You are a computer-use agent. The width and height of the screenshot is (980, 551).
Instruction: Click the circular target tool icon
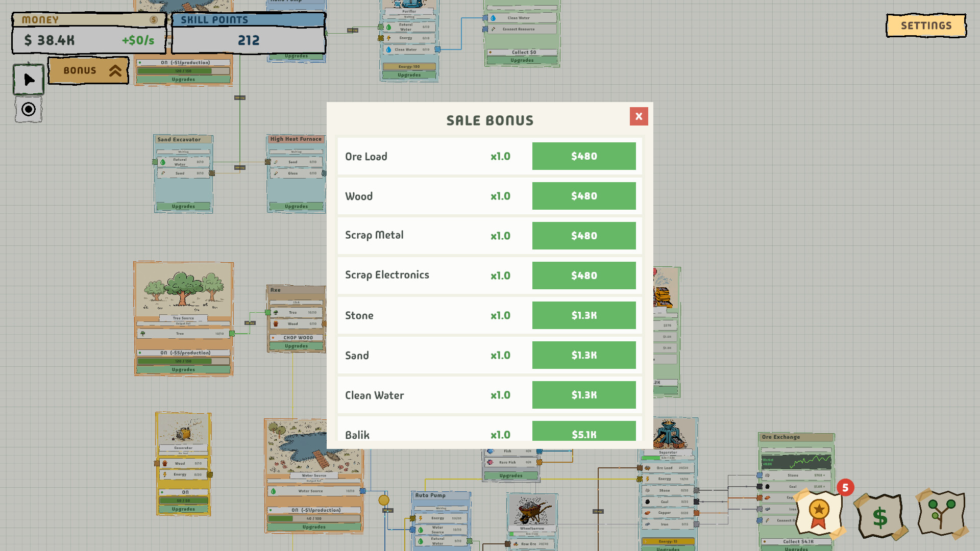pyautogui.click(x=29, y=109)
